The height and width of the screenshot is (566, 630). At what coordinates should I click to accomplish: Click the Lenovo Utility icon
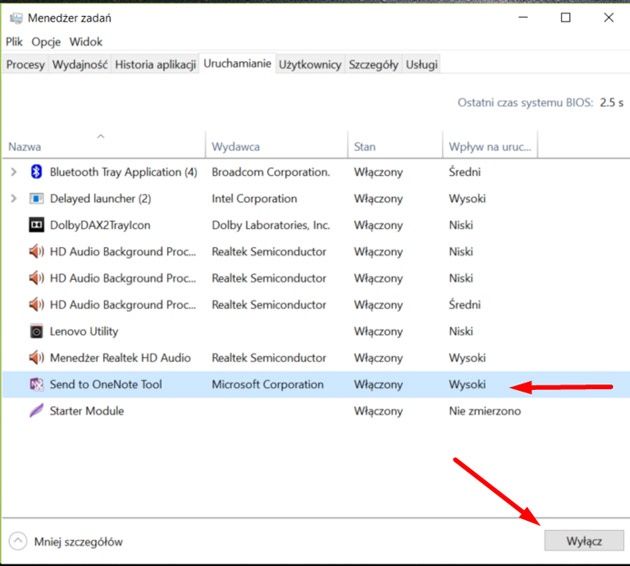pos(36,331)
